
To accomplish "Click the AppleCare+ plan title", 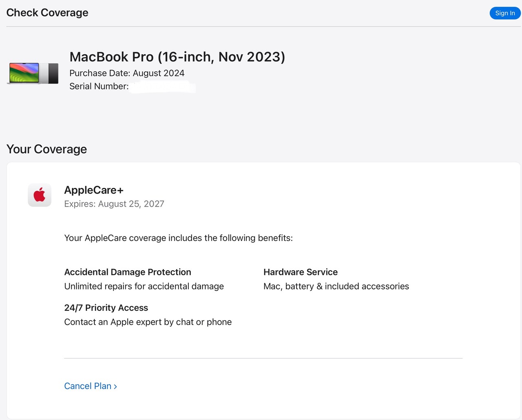I will 94,190.
